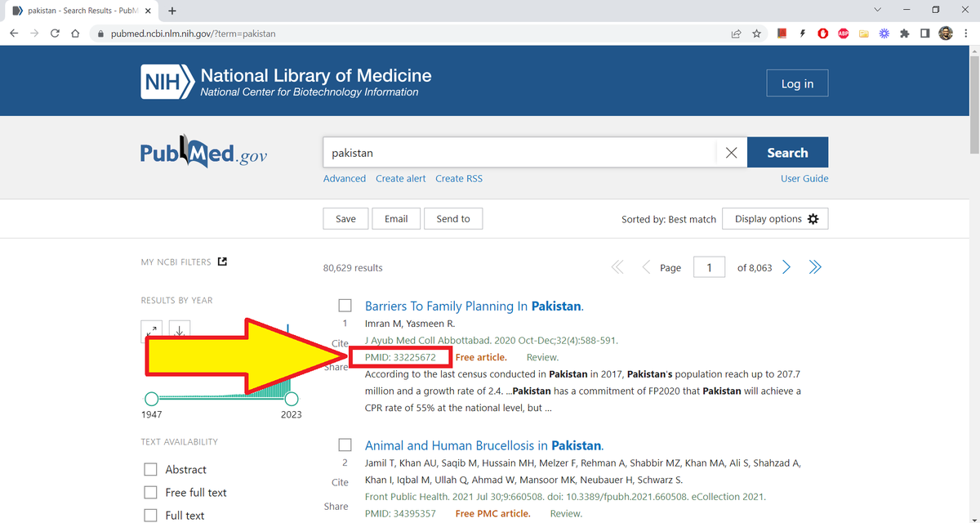The width and height of the screenshot is (980, 523).
Task: Jump to last results page
Action: [814, 267]
